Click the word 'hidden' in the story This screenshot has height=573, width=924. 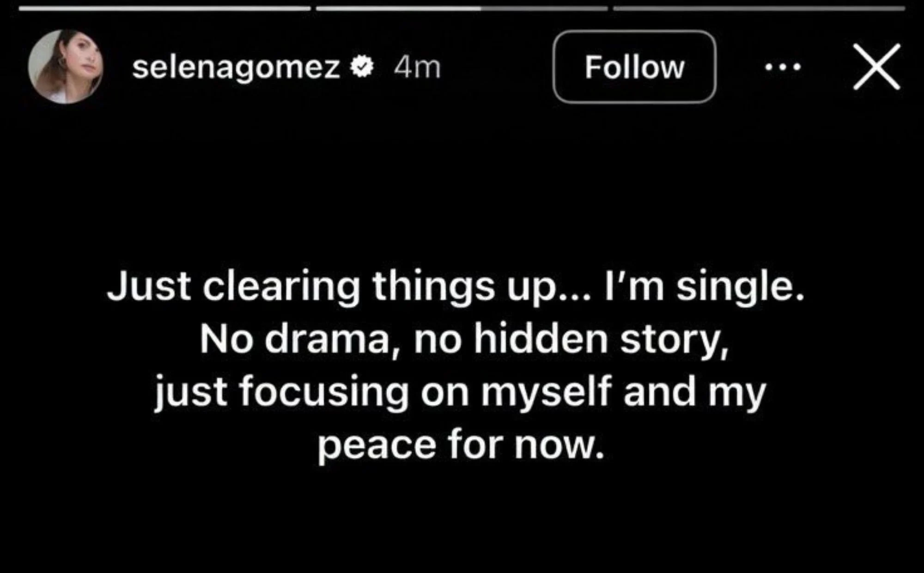click(541, 340)
